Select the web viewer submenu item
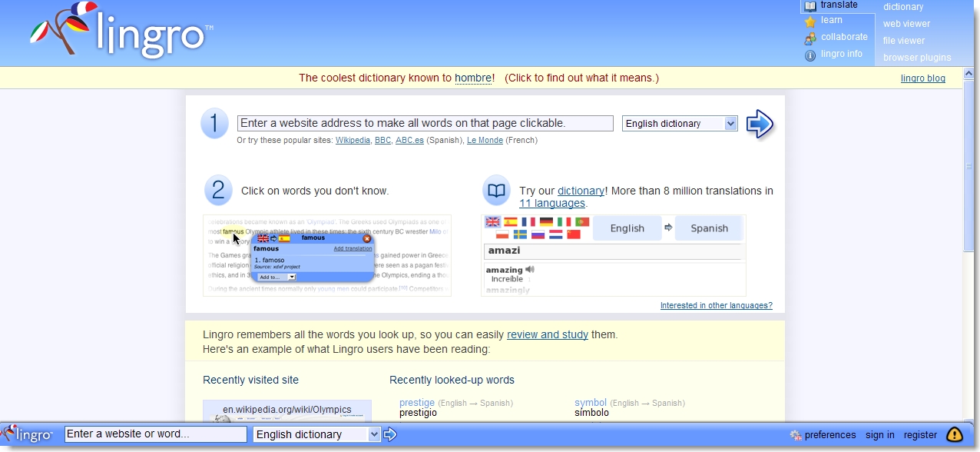This screenshot has width=980, height=452. tap(906, 24)
